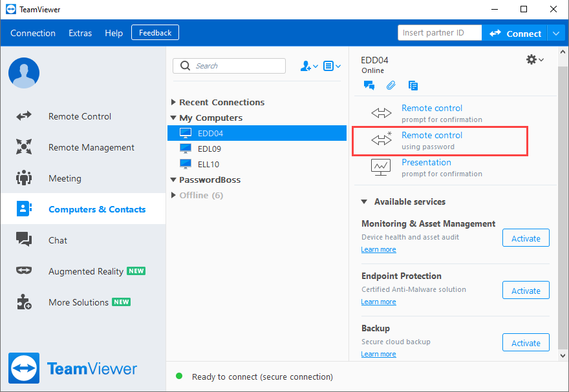
Task: Click the Connect button
Action: (x=515, y=34)
